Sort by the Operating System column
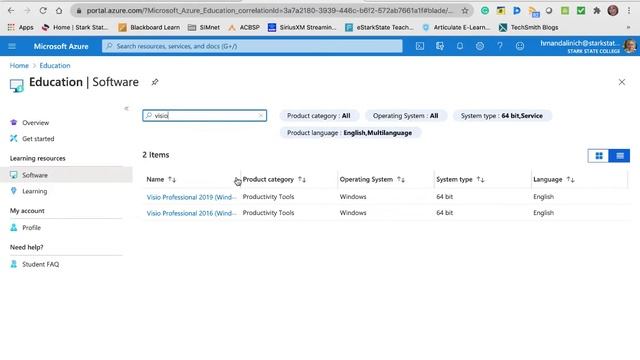Viewport: 640px width, 360px height. tap(372, 179)
